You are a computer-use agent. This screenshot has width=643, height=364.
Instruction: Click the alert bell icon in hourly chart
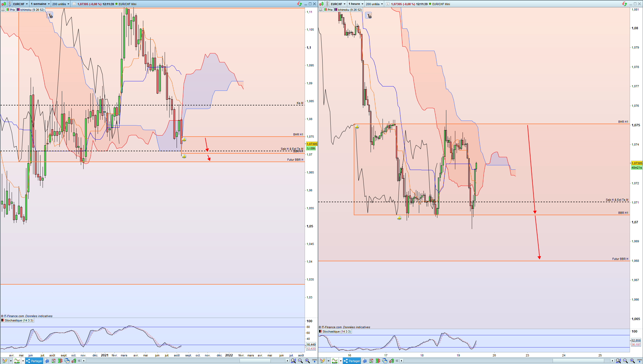[x=321, y=10]
